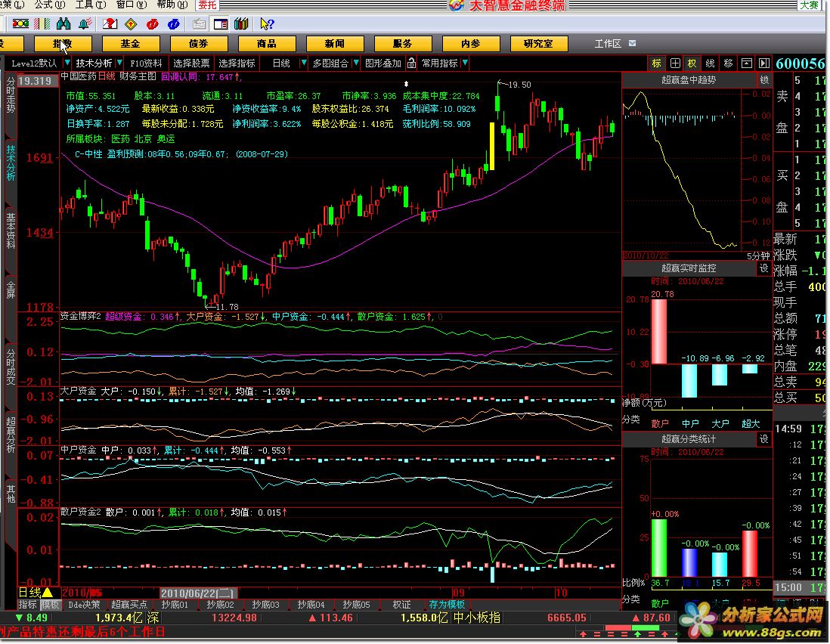Click the alarm bell alert icon
This screenshot has width=830, height=644.
85,24
